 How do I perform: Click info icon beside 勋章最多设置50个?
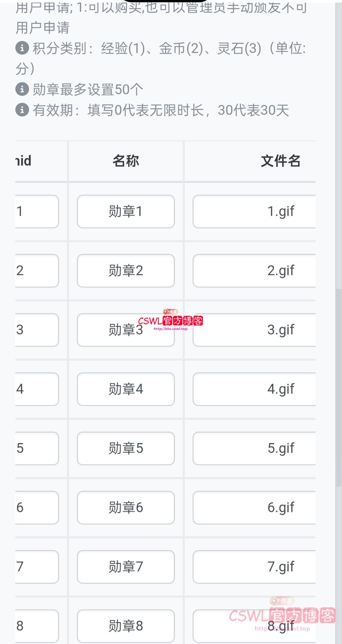click(x=22, y=89)
